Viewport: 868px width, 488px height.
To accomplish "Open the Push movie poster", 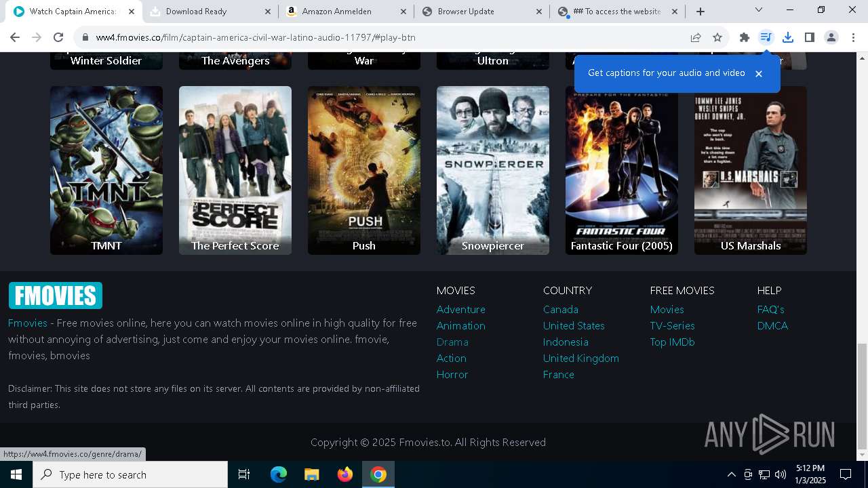I will pyautogui.click(x=364, y=170).
